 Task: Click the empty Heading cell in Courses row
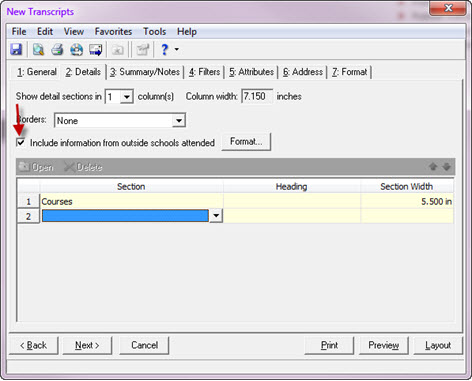tap(292, 201)
